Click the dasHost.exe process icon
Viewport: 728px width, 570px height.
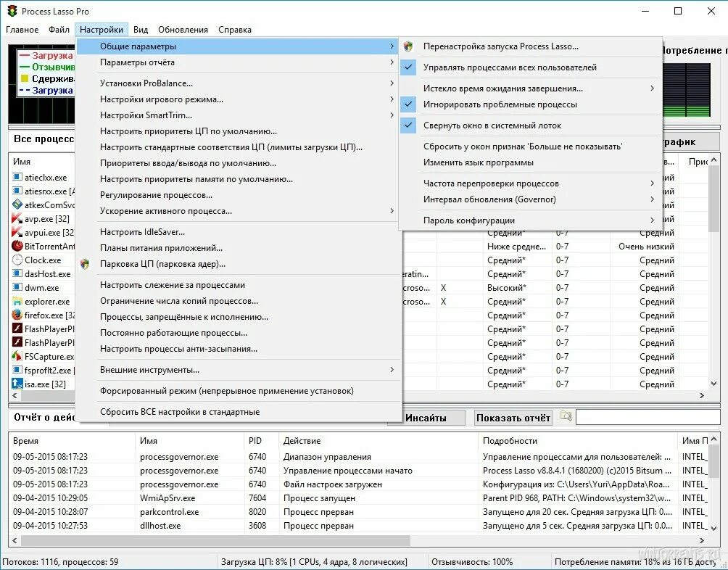click(17, 273)
